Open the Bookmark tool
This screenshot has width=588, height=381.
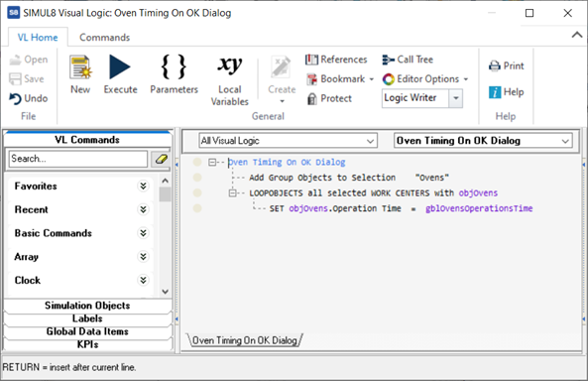[x=336, y=79]
